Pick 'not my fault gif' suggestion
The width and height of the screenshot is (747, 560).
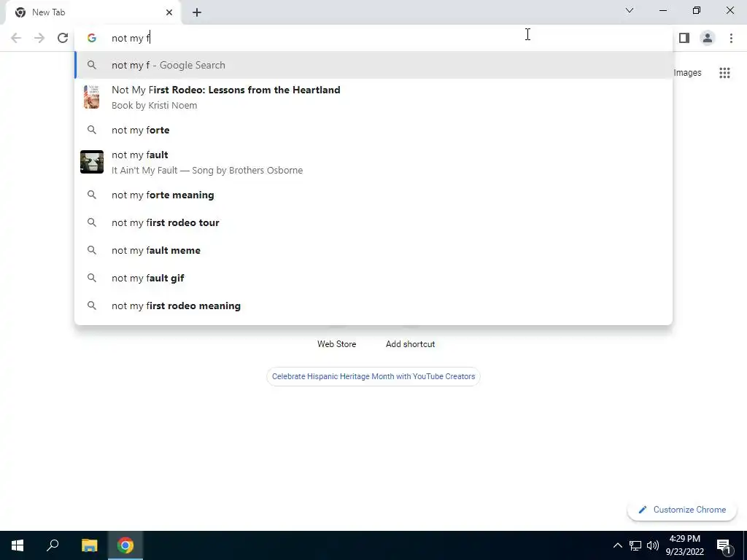click(373, 278)
